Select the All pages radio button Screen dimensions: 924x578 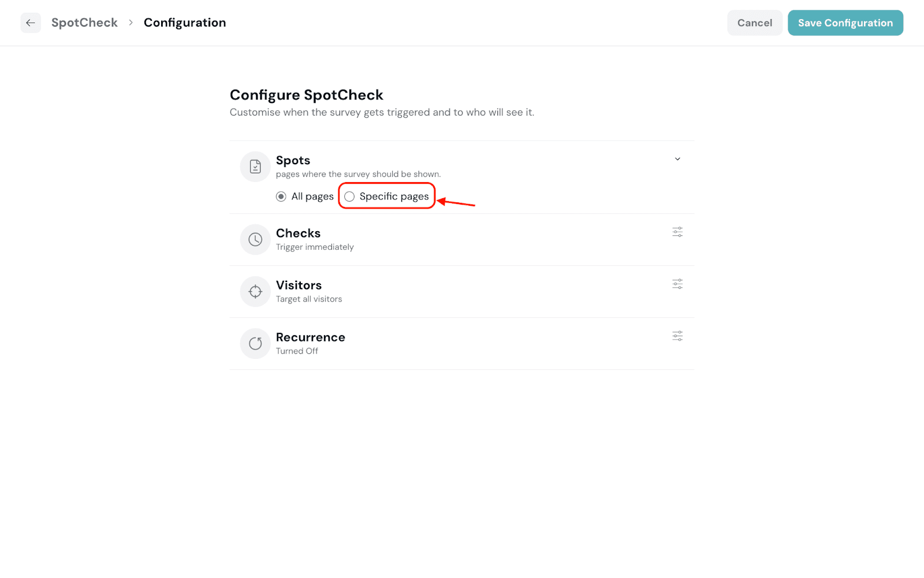[281, 197]
